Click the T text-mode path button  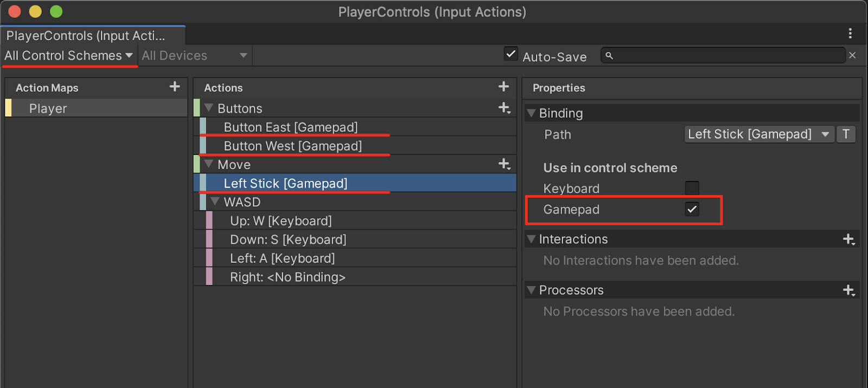coord(846,134)
